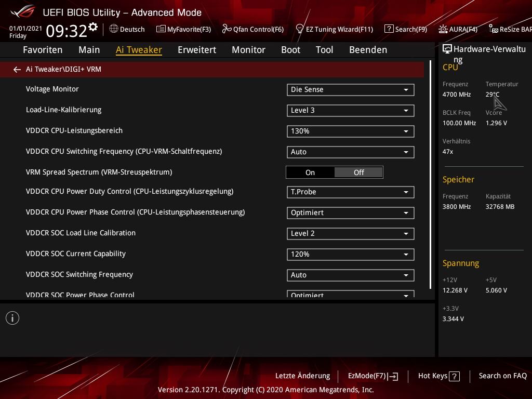
Task: Launch EZ Tuning Wizard(F11)
Action: [334, 29]
